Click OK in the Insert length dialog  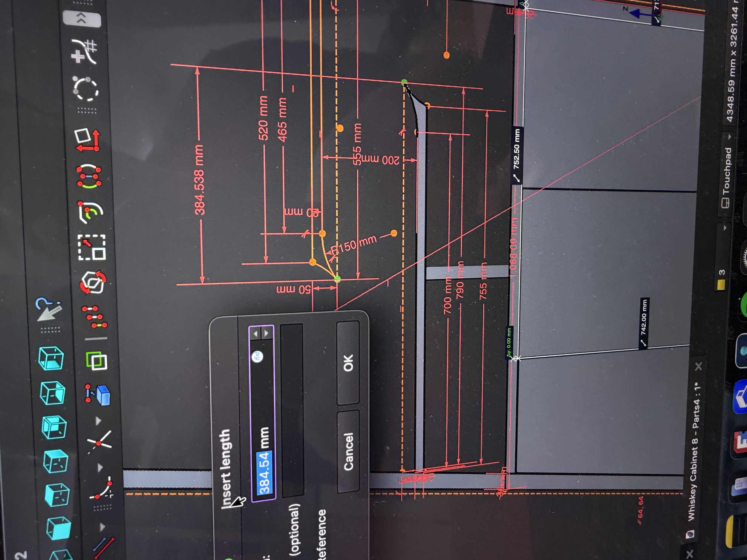(x=348, y=363)
